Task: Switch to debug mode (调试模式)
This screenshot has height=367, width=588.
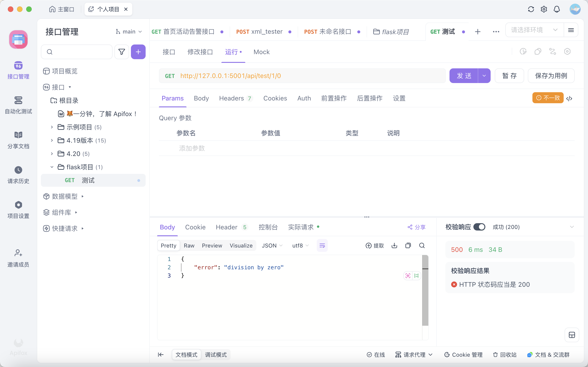Action: click(215, 355)
